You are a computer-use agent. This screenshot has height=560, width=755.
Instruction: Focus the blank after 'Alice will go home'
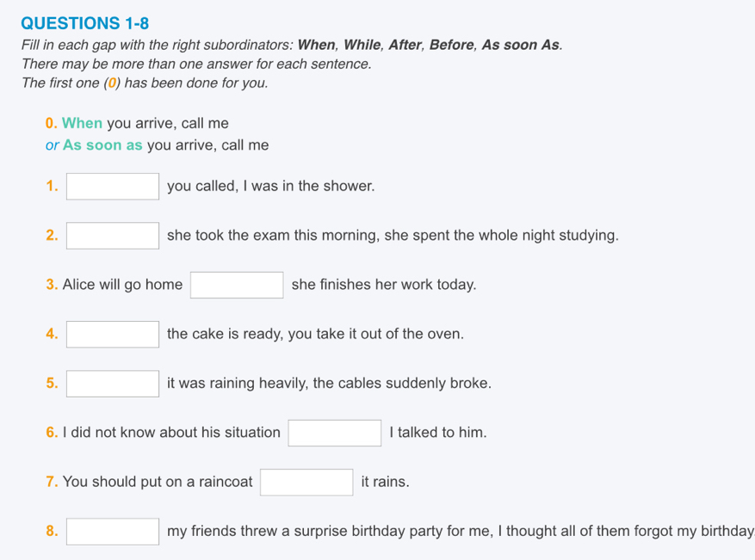point(237,285)
